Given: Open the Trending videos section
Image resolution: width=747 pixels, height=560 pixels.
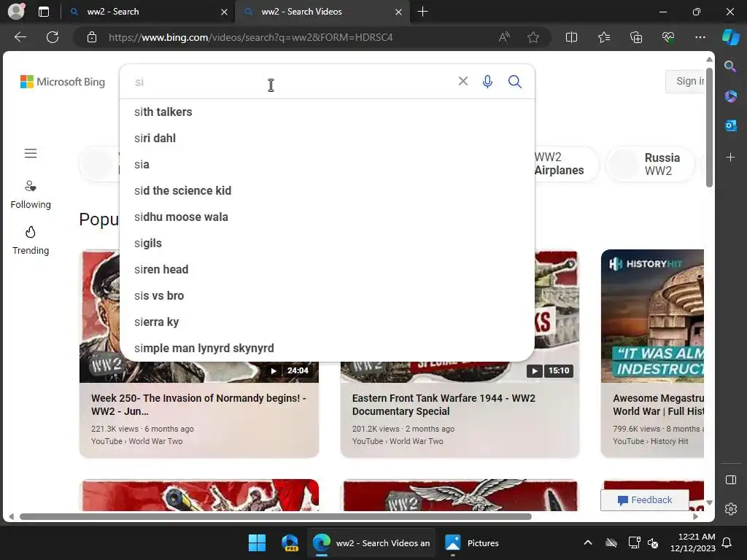Looking at the screenshot, I should [x=31, y=241].
